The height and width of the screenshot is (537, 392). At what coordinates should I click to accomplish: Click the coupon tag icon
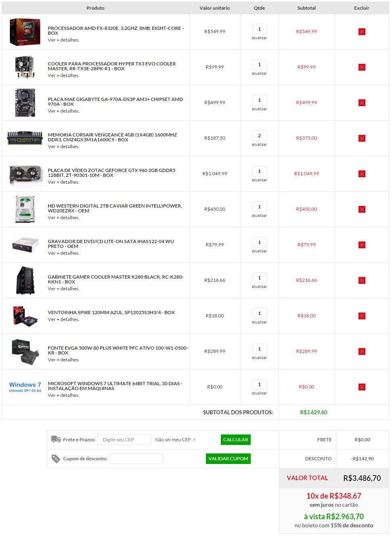tap(56, 459)
